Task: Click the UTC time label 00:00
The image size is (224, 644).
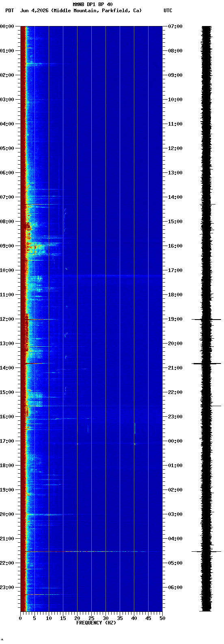Action: 175,441
